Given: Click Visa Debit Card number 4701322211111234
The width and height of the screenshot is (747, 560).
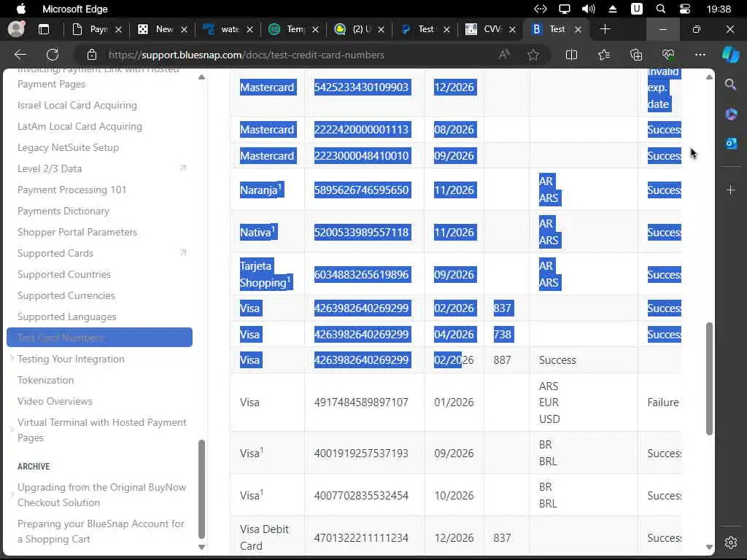Looking at the screenshot, I should 361,538.
